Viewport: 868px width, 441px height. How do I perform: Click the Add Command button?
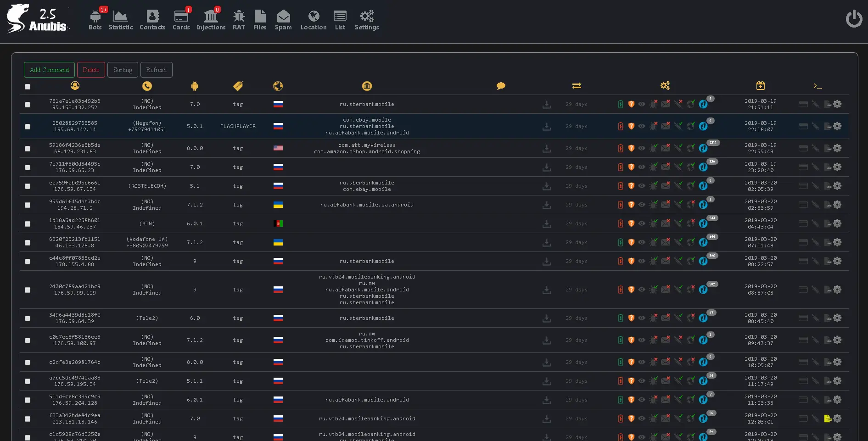(x=49, y=70)
